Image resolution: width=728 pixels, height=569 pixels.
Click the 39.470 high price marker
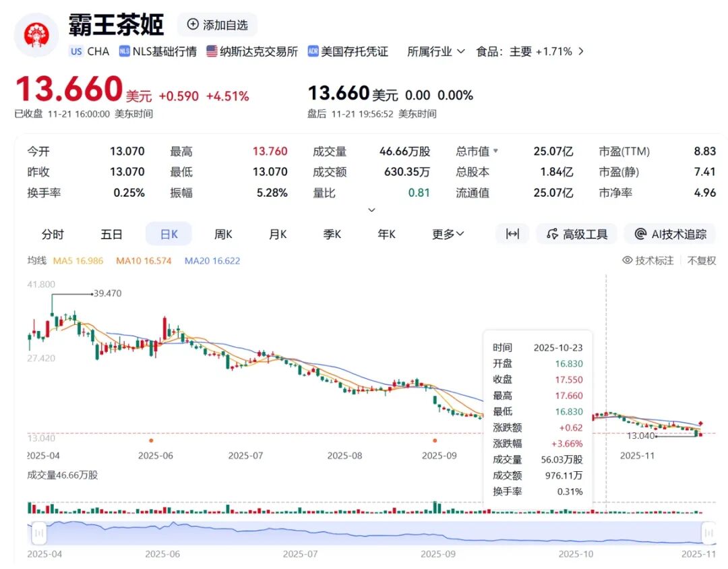tap(107, 293)
